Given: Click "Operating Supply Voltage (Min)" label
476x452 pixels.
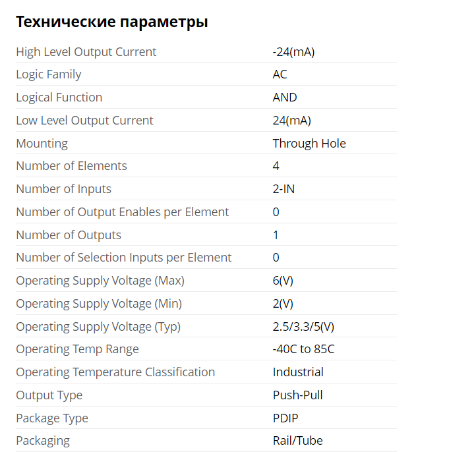Looking at the screenshot, I should (99, 304).
